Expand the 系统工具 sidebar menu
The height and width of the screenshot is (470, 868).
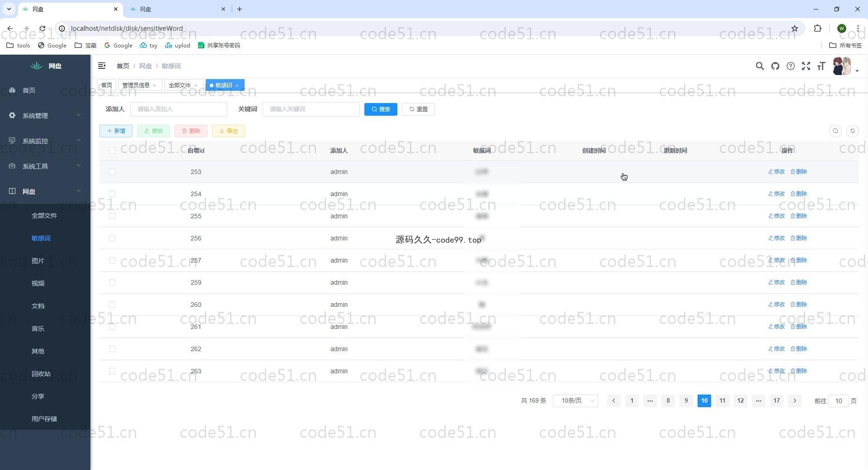[45, 166]
